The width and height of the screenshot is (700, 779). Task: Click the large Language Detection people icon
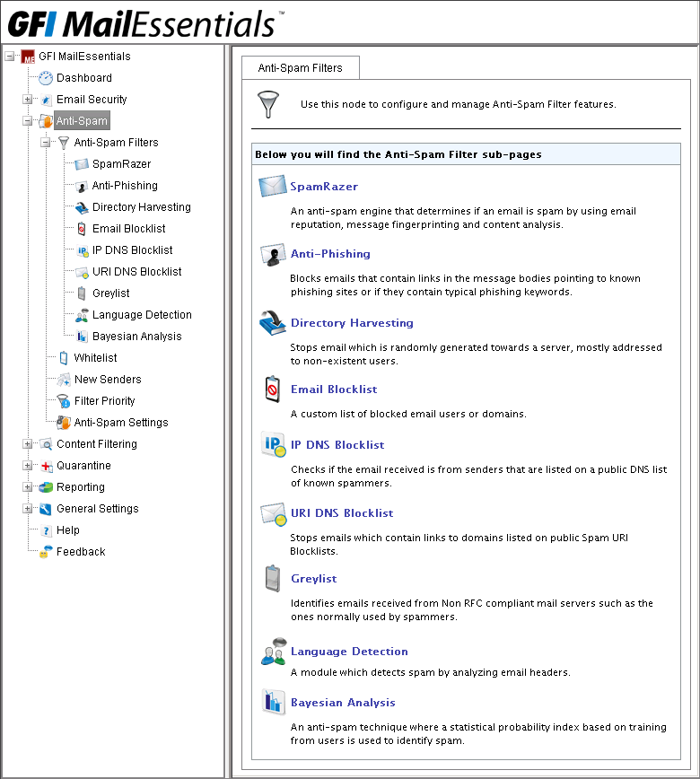point(273,652)
